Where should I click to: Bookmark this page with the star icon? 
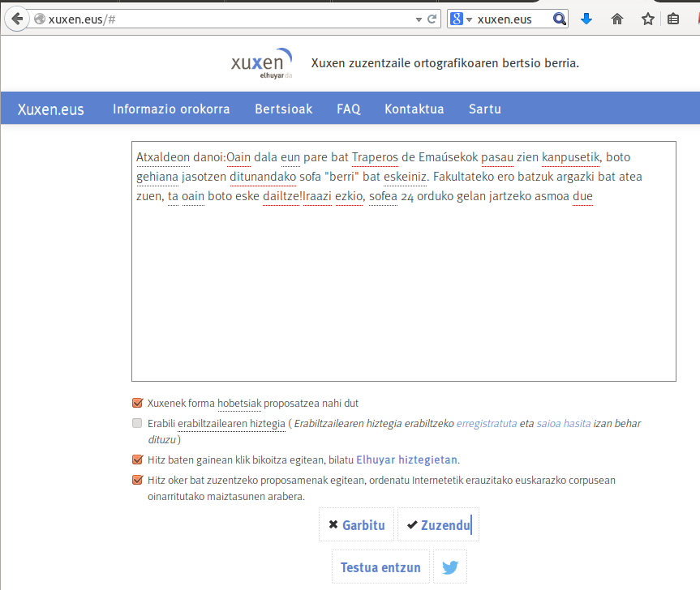[x=648, y=19]
